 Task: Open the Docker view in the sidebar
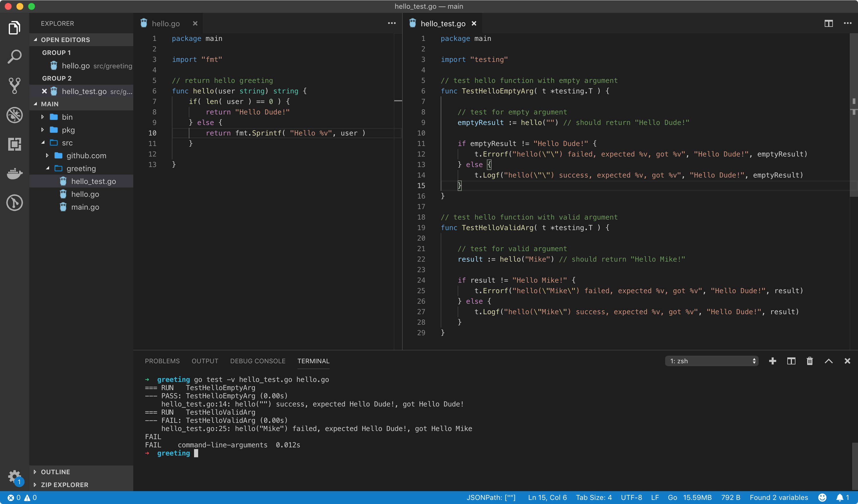(x=15, y=173)
